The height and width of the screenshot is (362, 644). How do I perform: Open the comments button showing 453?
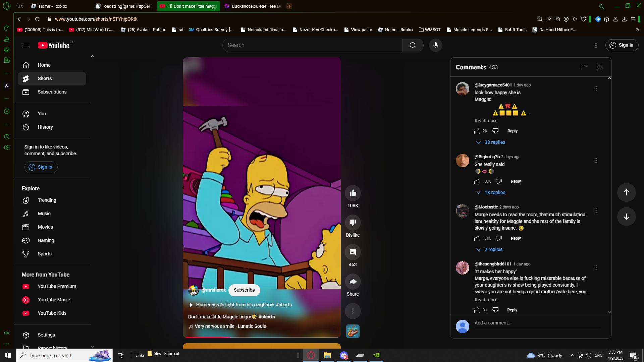point(353,252)
